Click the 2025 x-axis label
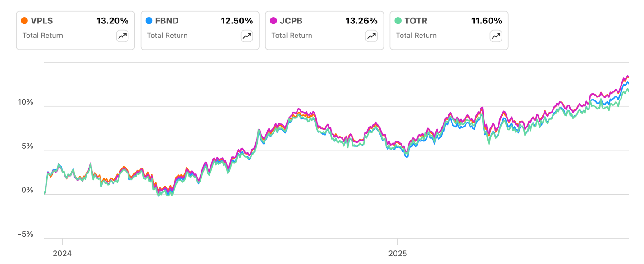The height and width of the screenshot is (264, 644). coord(397,254)
